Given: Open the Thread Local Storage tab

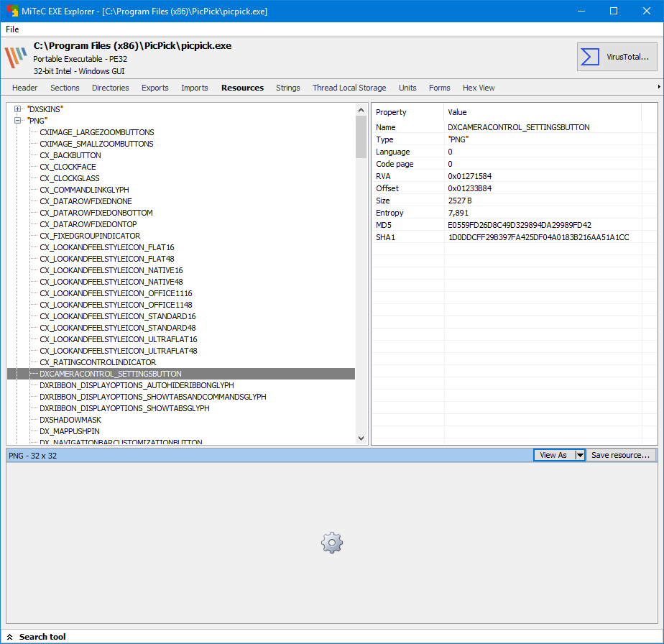Looking at the screenshot, I should 349,88.
